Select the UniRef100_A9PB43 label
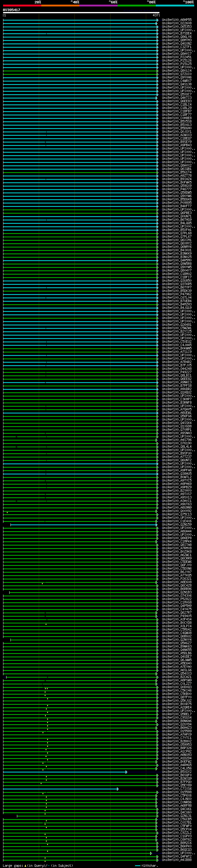Screen dimensions: 197x868 point(177,145)
